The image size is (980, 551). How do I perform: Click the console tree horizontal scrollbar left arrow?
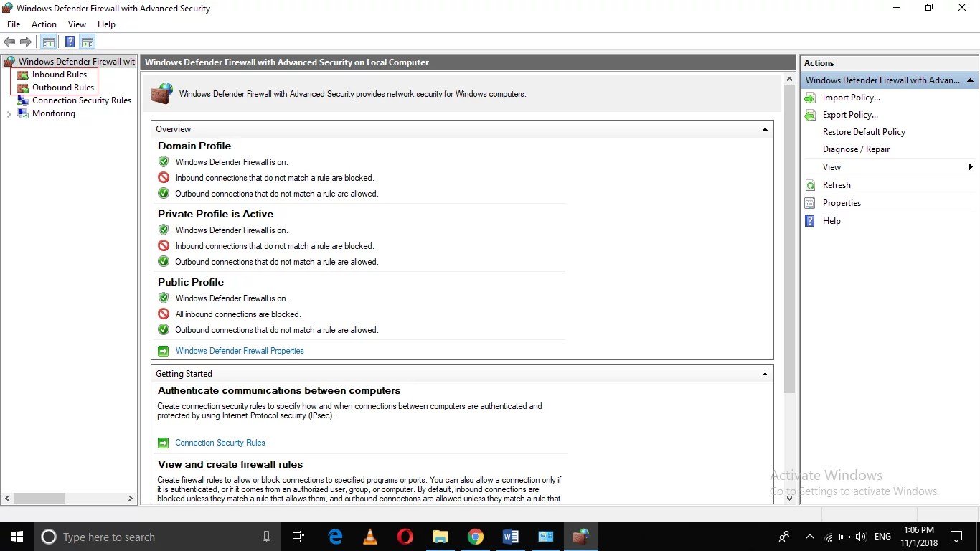pos(8,498)
